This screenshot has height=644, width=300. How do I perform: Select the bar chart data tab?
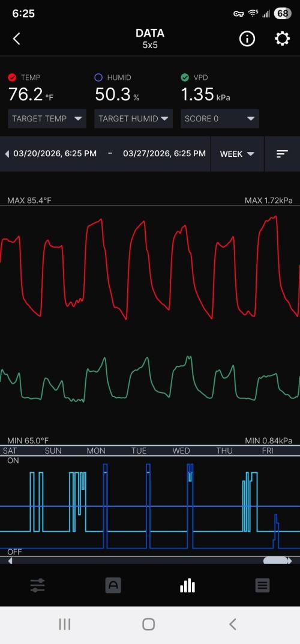pyautogui.click(x=188, y=585)
